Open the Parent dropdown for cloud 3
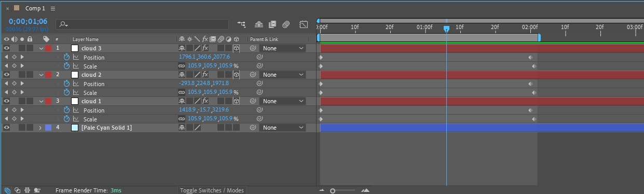This screenshot has height=194, width=644. pos(283,48)
